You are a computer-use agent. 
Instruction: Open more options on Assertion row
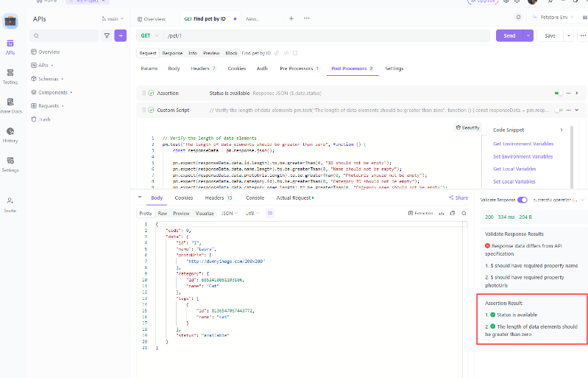click(569, 93)
